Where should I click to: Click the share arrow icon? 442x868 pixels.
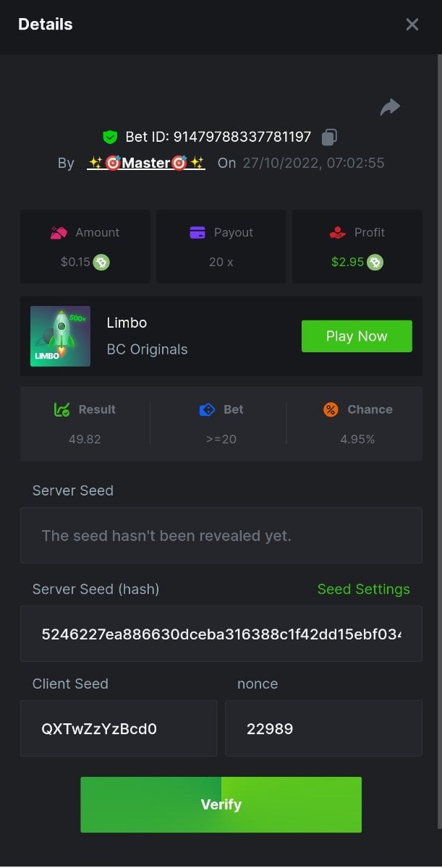pyautogui.click(x=390, y=108)
